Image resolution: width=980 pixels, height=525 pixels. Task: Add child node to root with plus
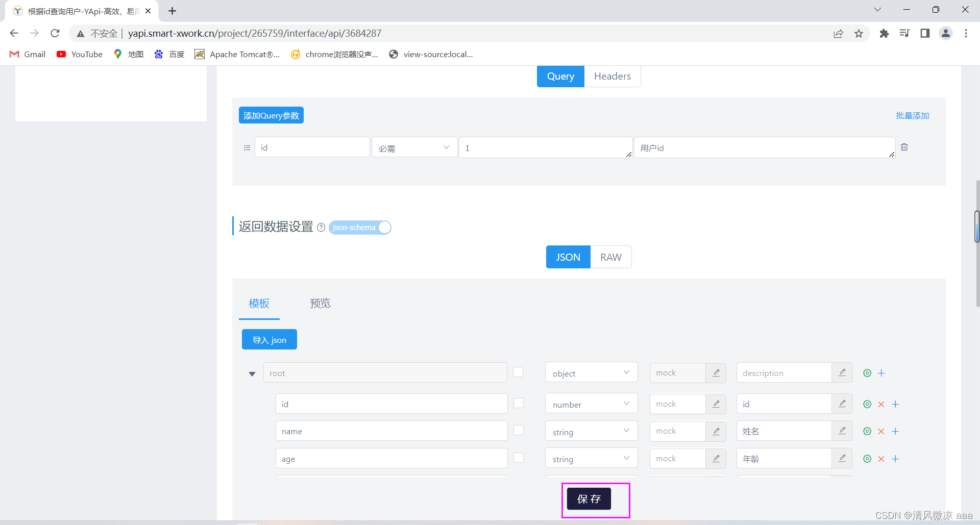[x=881, y=373]
